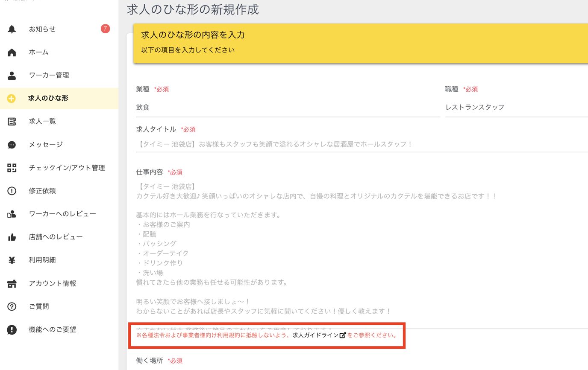The height and width of the screenshot is (370, 588).
Task: Click the home icon in sidebar
Action: [x=12, y=52]
